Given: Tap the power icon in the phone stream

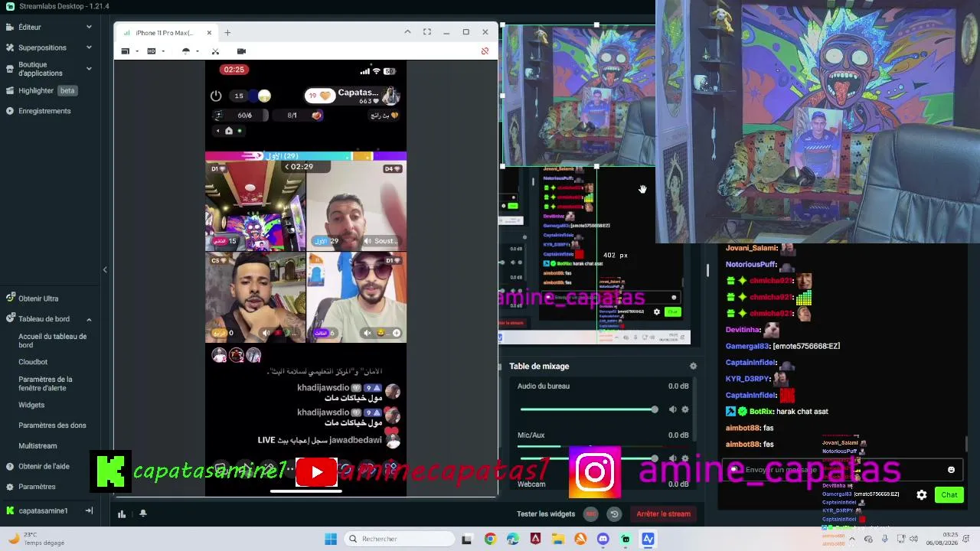Looking at the screenshot, I should (216, 96).
